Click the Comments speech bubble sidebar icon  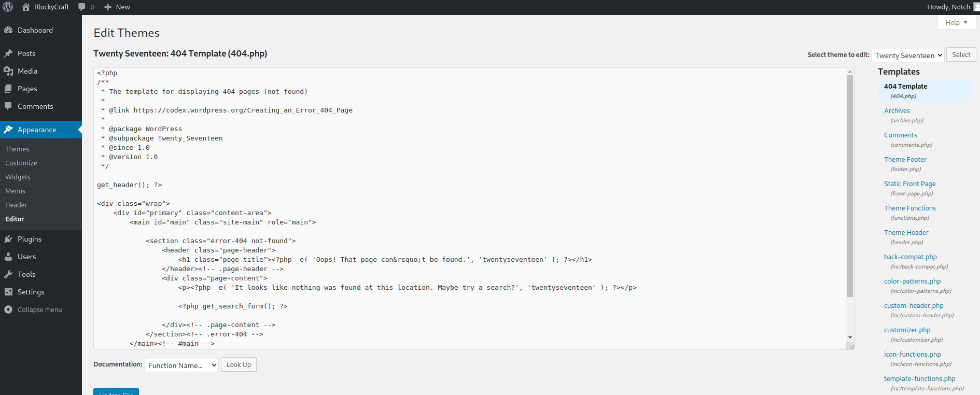(x=8, y=106)
